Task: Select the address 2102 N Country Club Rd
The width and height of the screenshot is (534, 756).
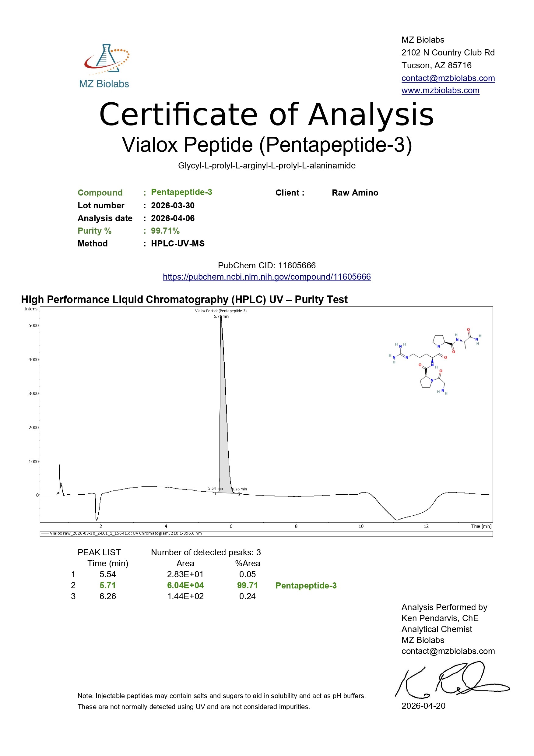Action: point(448,52)
